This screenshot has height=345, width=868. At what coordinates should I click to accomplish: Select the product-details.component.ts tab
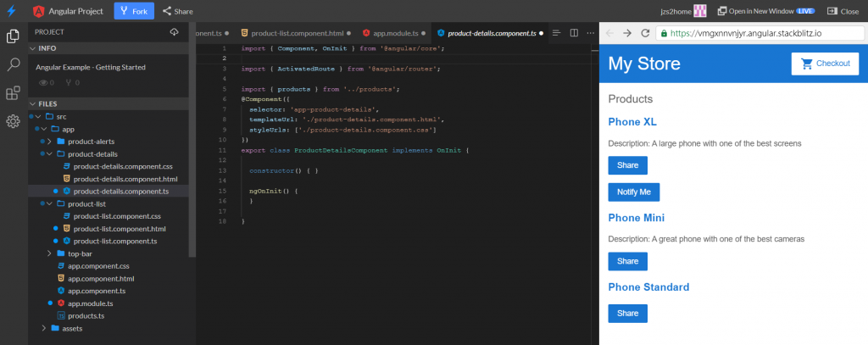point(490,33)
